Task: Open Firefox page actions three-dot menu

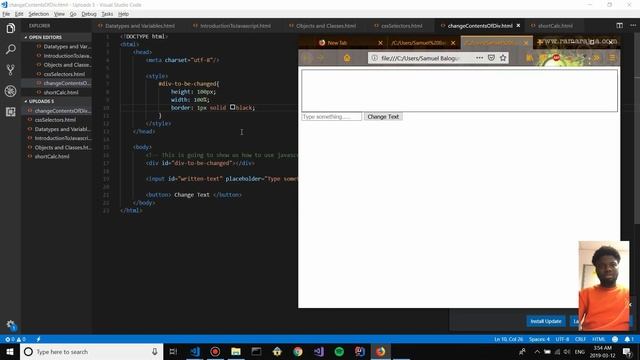Action: (x=480, y=58)
